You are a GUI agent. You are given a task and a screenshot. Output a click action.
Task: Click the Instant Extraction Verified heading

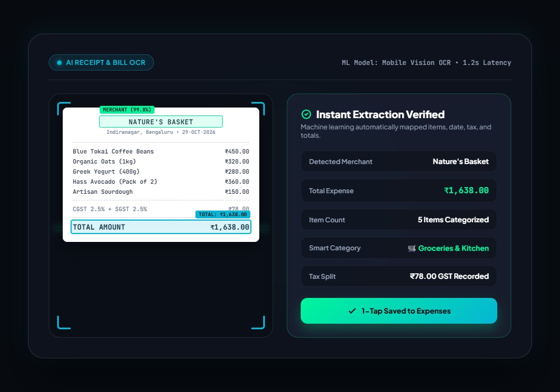380,114
